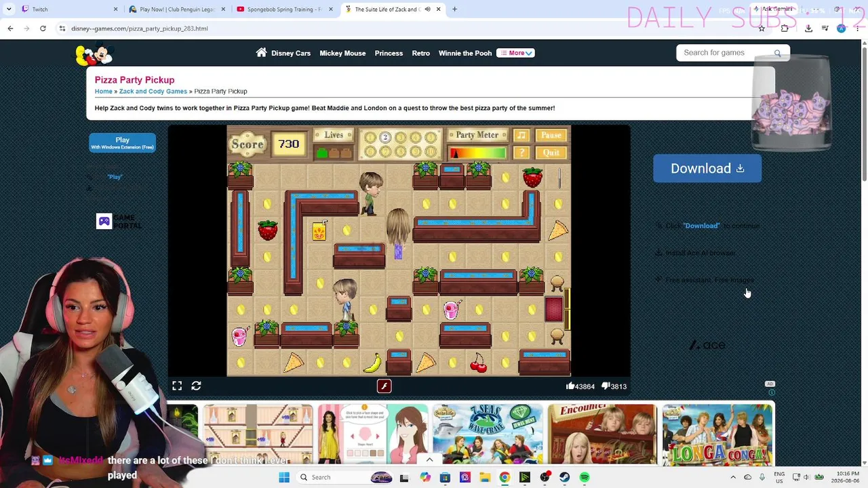868x488 pixels.
Task: Click the blue Play with Windows Extension button
Action: [x=122, y=142]
